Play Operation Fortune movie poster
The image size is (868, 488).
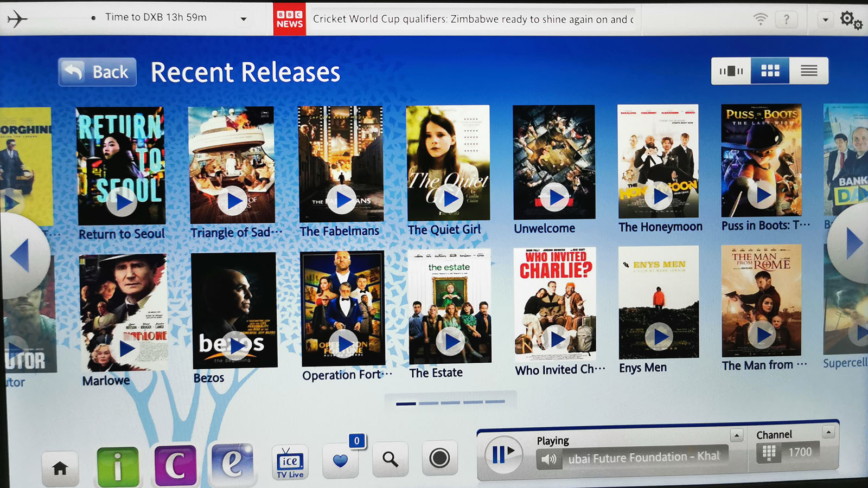tap(343, 309)
